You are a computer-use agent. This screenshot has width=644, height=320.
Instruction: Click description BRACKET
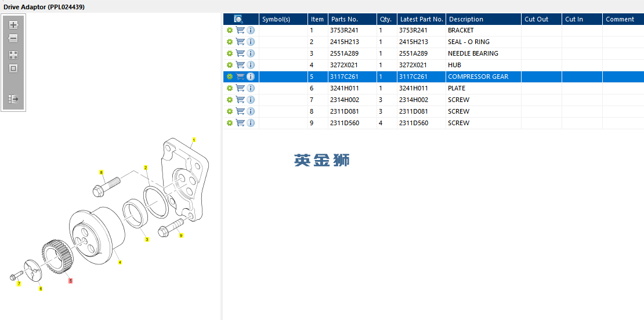[x=461, y=30]
